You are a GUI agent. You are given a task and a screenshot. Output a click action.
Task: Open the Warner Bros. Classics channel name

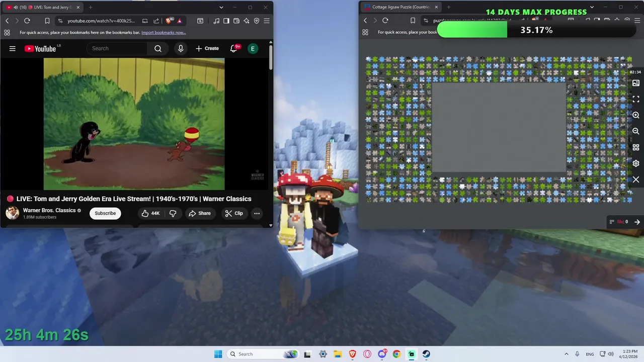49,210
